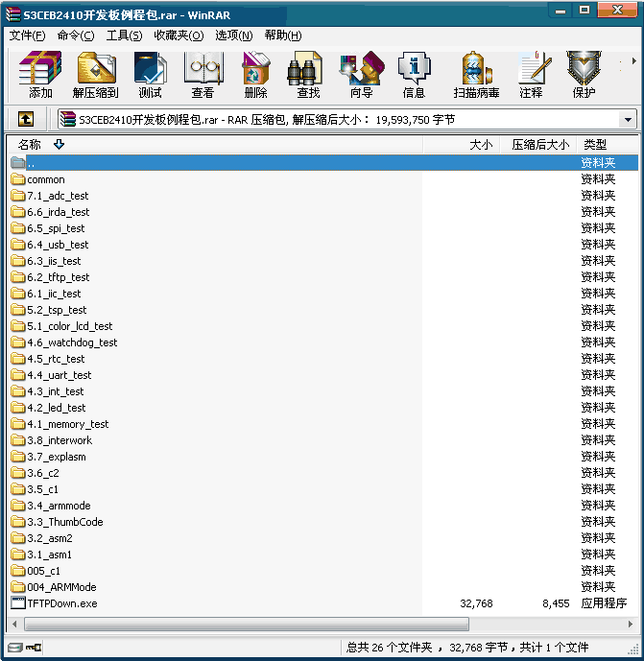644x661 pixels.
Task: Select the 5.2_tsp_test folder
Action: (49, 310)
